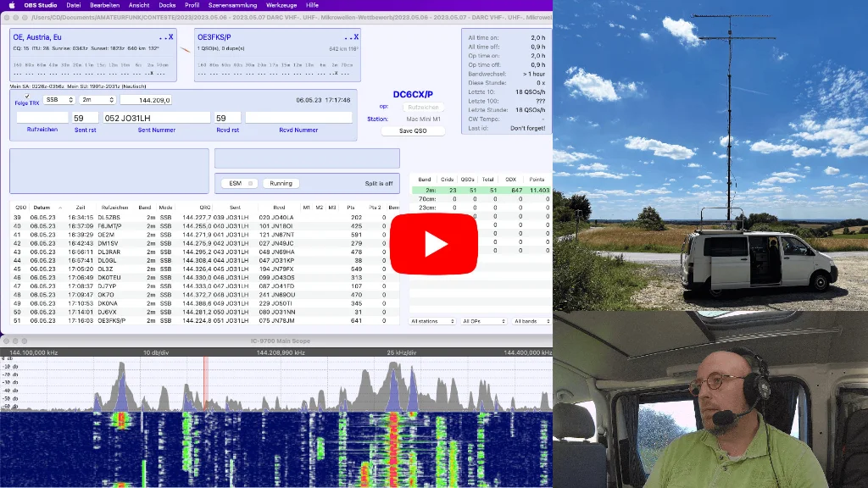The image size is (868, 488).
Task: Open the Docks menu
Action: tap(167, 5)
